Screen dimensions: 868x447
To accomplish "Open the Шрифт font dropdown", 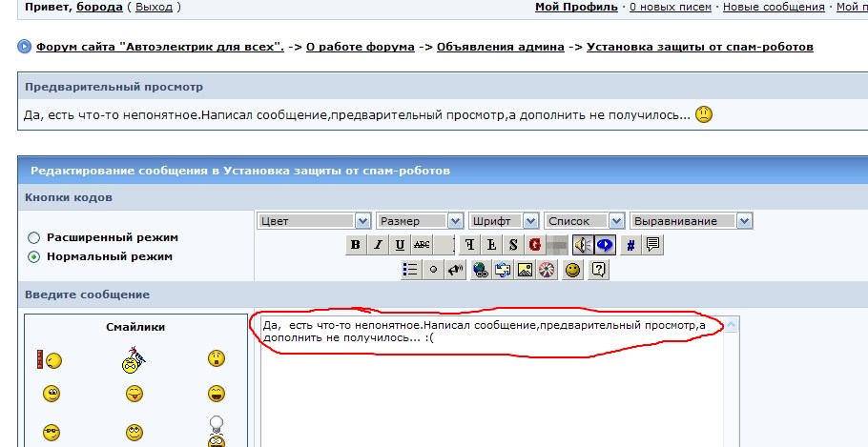I will (504, 221).
